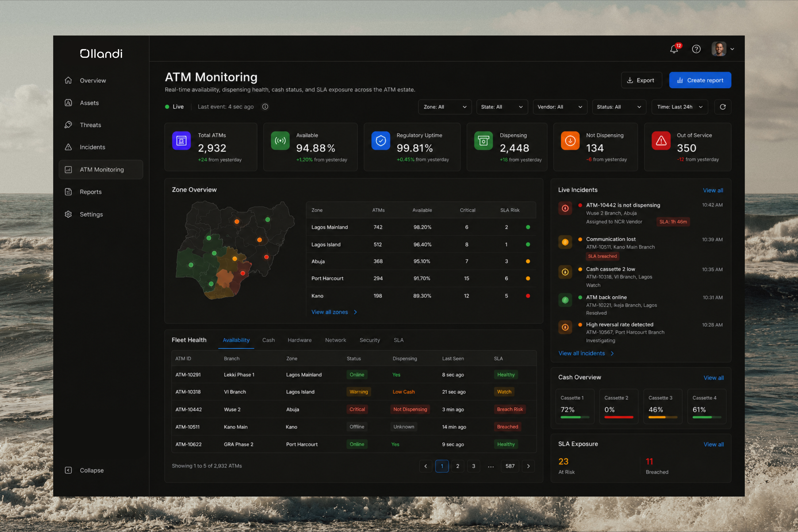The image size is (798, 532).
Task: Click the High reversal rate incident icon
Action: [565, 327]
